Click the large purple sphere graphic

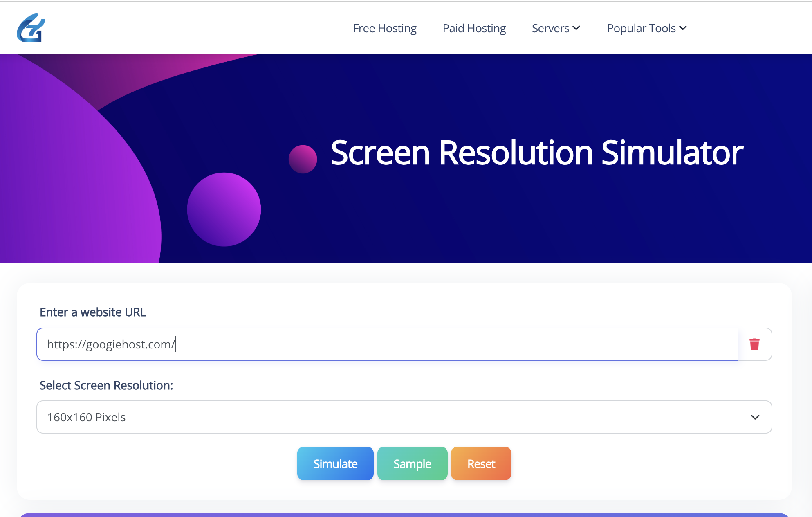[224, 209]
